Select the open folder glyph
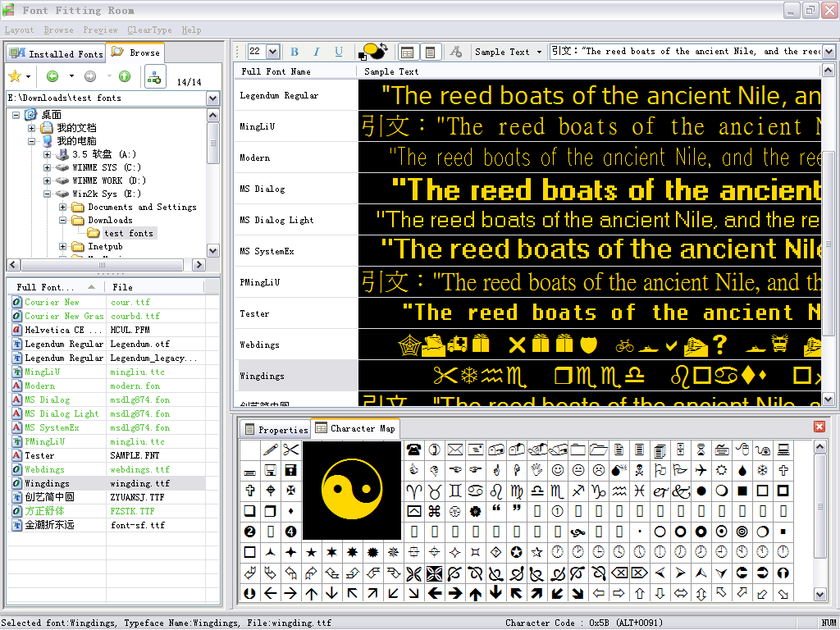 pyautogui.click(x=598, y=450)
